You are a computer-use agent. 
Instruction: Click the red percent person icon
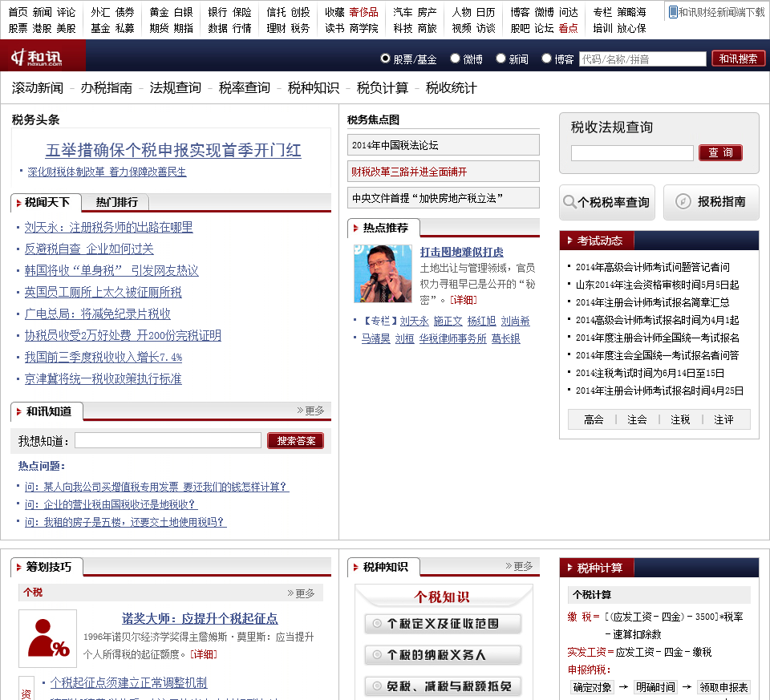coord(47,638)
